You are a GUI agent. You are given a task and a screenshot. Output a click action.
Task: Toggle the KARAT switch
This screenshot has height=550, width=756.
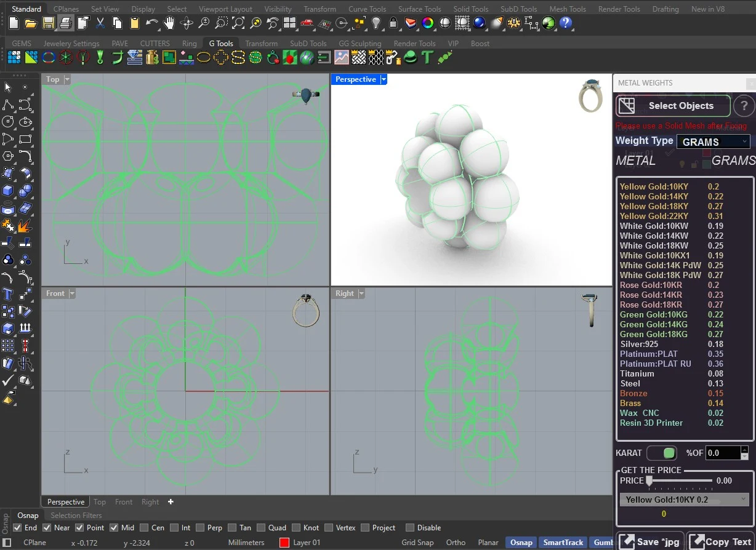pyautogui.click(x=662, y=453)
